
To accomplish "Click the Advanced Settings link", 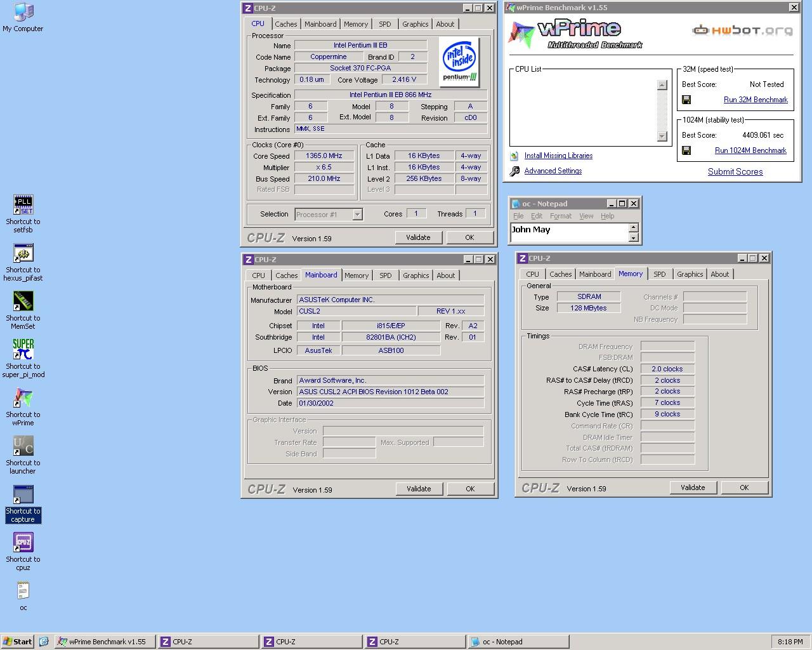I will point(553,171).
